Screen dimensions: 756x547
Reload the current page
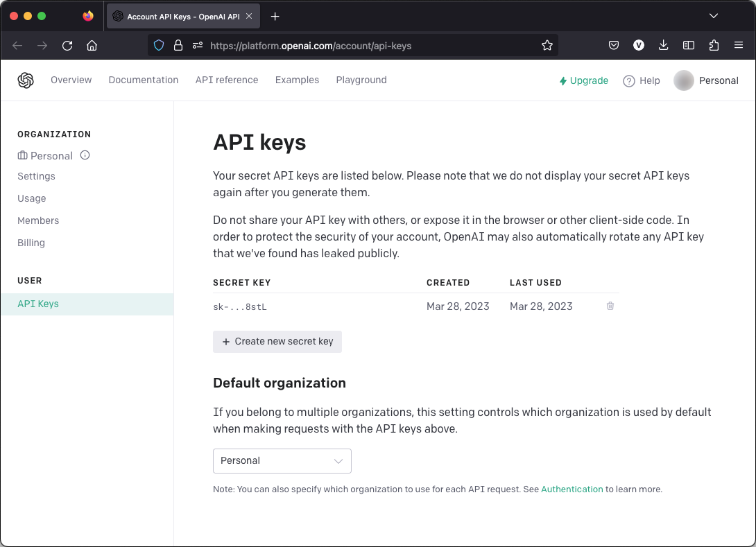point(67,46)
